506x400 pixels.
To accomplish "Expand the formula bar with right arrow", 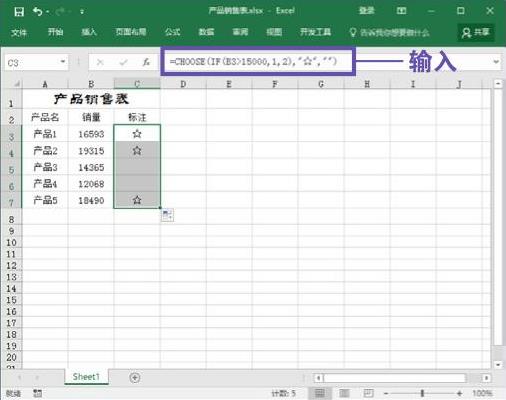I will (x=496, y=62).
